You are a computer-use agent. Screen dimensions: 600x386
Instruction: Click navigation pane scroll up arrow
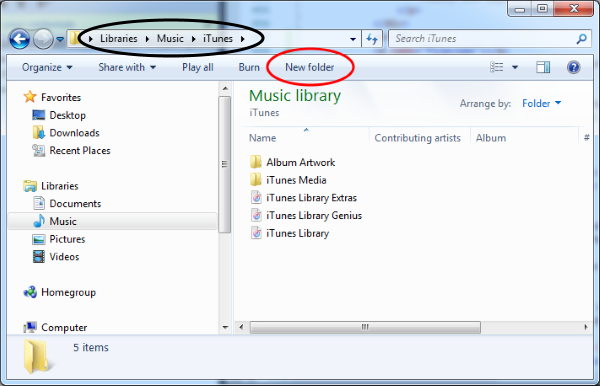(x=225, y=88)
